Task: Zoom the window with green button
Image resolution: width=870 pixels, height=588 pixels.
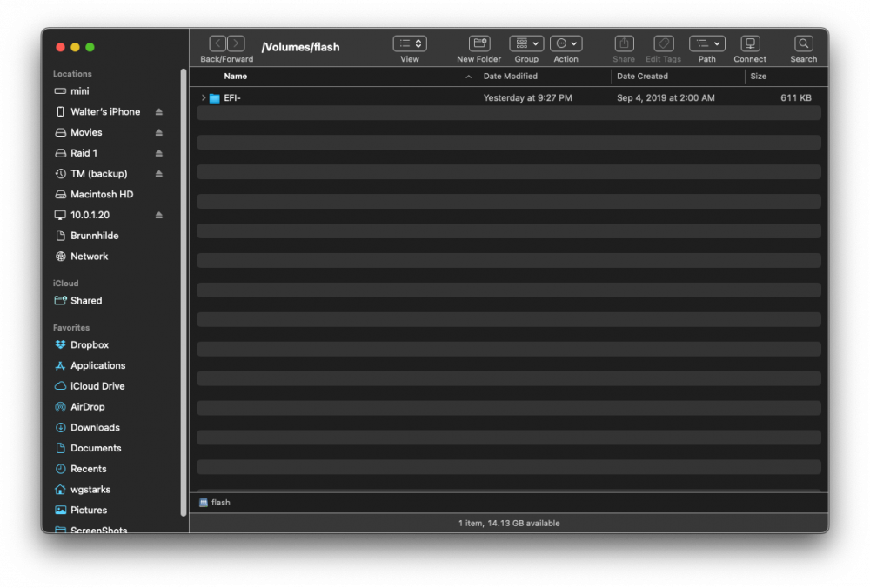Action: point(90,47)
